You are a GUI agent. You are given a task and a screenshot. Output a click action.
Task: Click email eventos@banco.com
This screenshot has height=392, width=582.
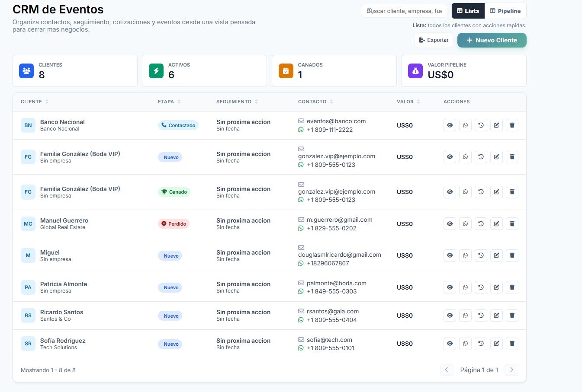(336, 121)
